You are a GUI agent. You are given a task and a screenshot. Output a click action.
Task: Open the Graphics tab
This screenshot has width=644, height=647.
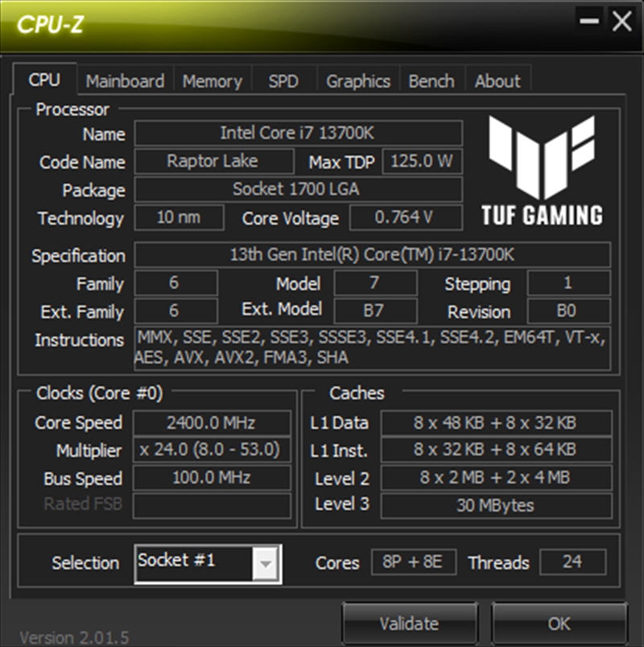(x=358, y=80)
